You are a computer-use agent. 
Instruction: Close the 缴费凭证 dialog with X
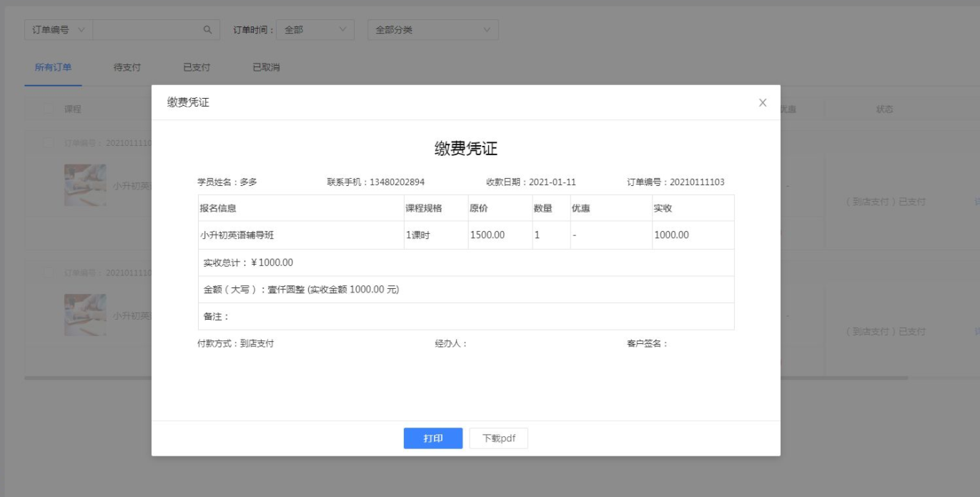[763, 103]
